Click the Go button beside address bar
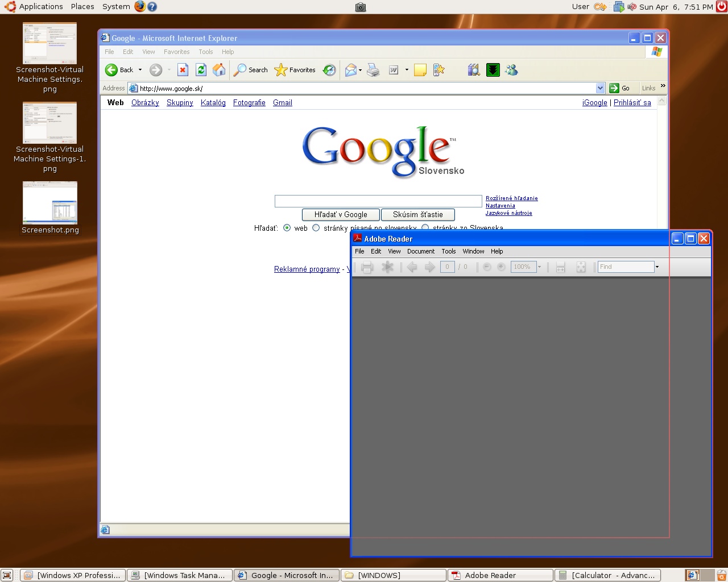 619,88
